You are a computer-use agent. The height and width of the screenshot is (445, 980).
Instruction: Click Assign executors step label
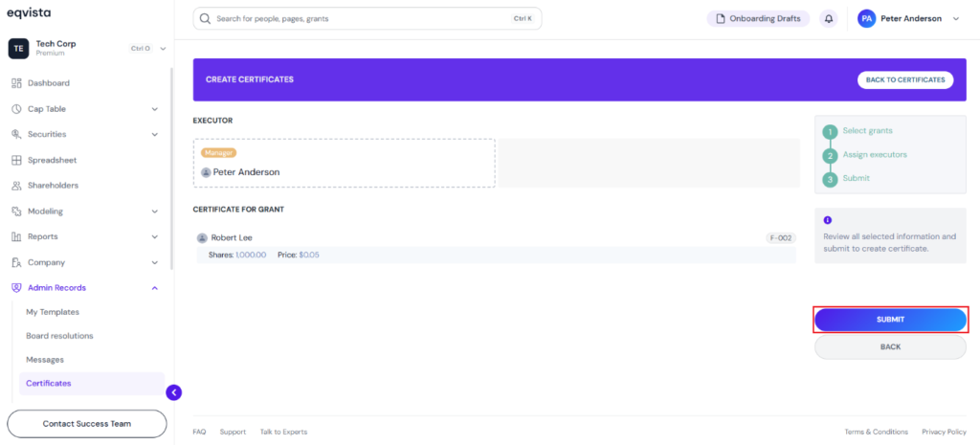coord(875,154)
